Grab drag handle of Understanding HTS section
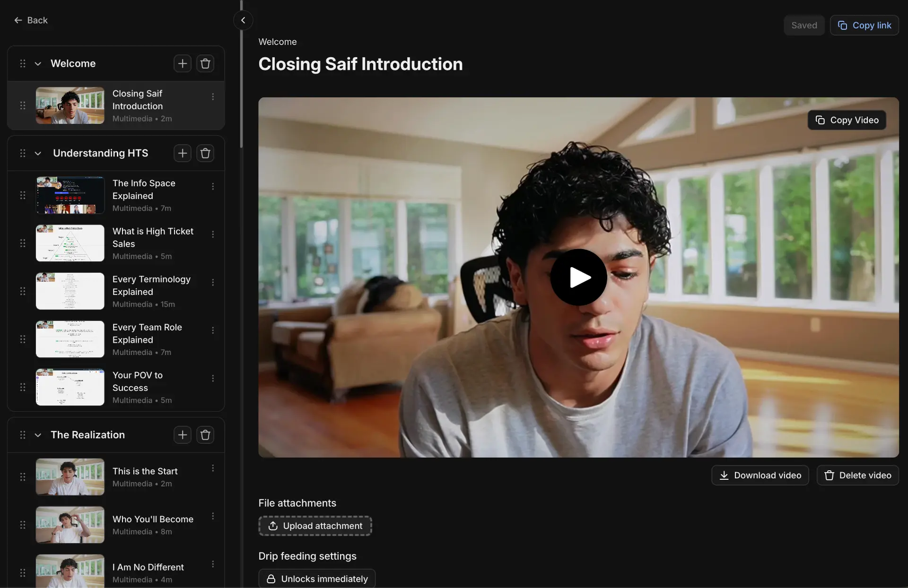The image size is (908, 588). click(23, 153)
